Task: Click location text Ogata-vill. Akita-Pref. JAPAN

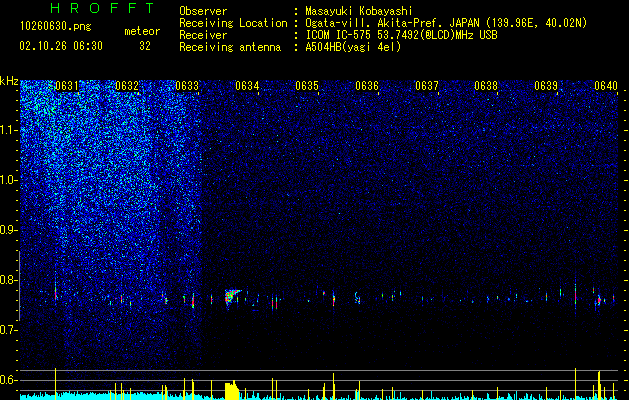Action: [x=391, y=23]
